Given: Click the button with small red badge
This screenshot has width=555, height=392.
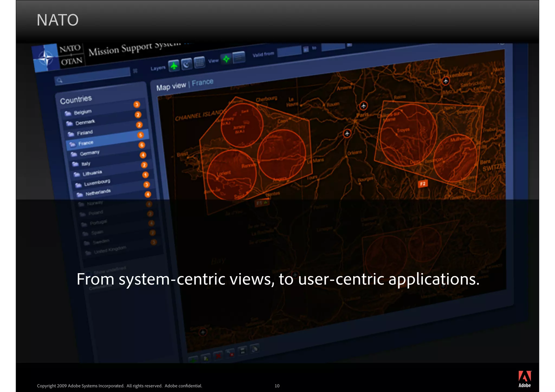Looking at the screenshot, I should (x=231, y=353).
